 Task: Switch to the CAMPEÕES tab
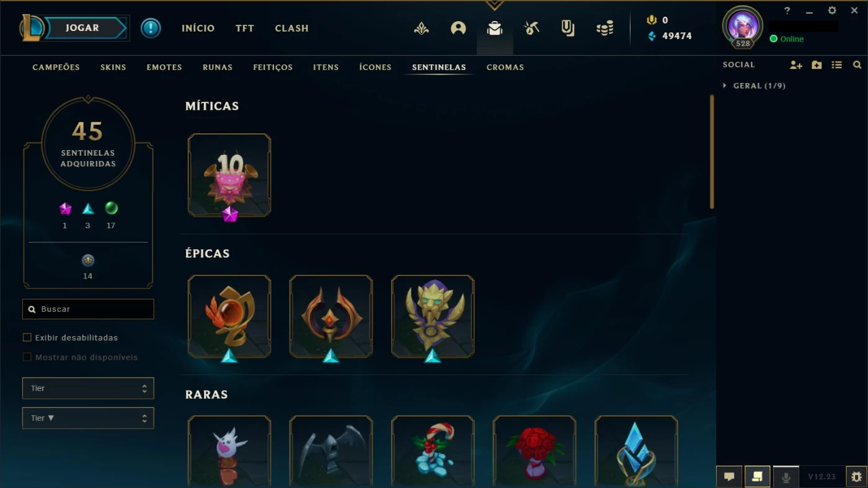[x=56, y=67]
